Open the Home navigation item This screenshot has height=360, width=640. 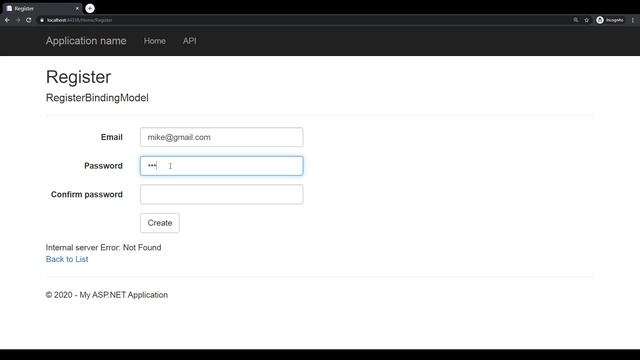[155, 41]
